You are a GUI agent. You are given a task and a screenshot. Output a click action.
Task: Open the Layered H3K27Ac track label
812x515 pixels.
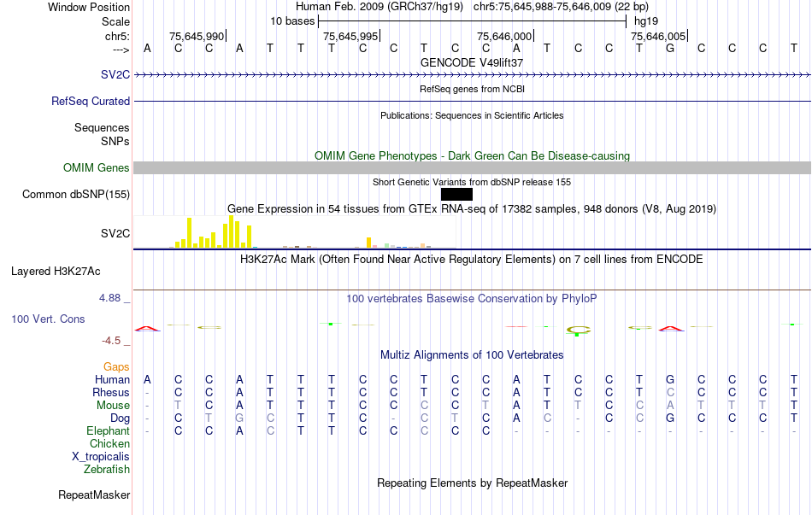pos(56,272)
